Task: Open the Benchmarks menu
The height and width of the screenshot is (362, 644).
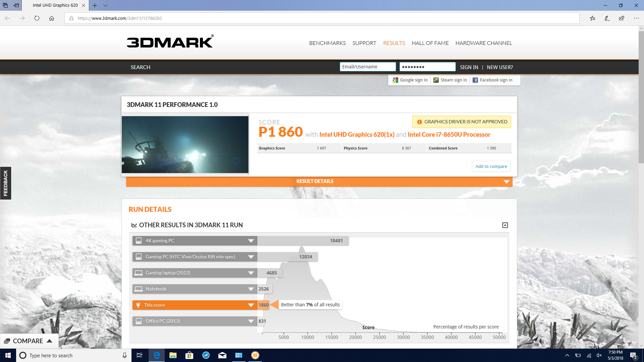Action: point(327,43)
